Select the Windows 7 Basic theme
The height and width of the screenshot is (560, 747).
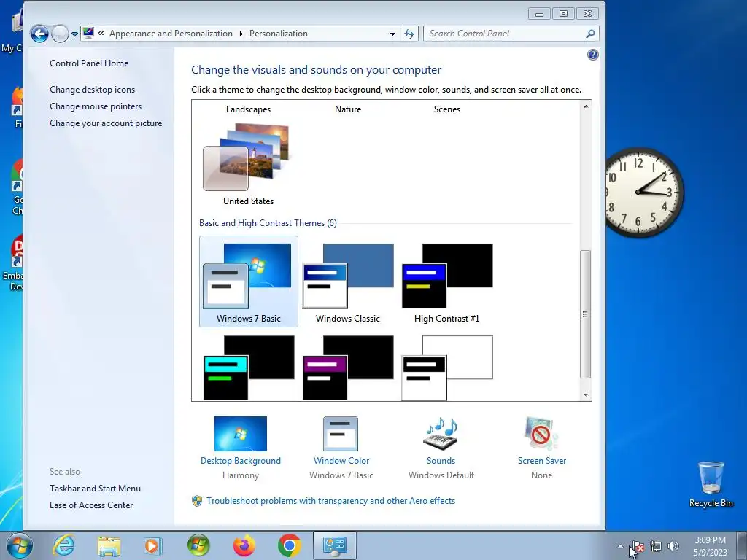coord(249,281)
